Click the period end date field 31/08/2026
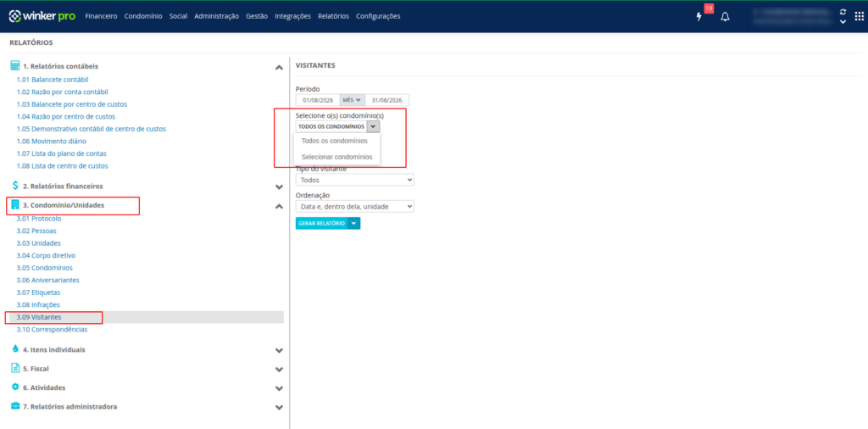 pyautogui.click(x=387, y=100)
